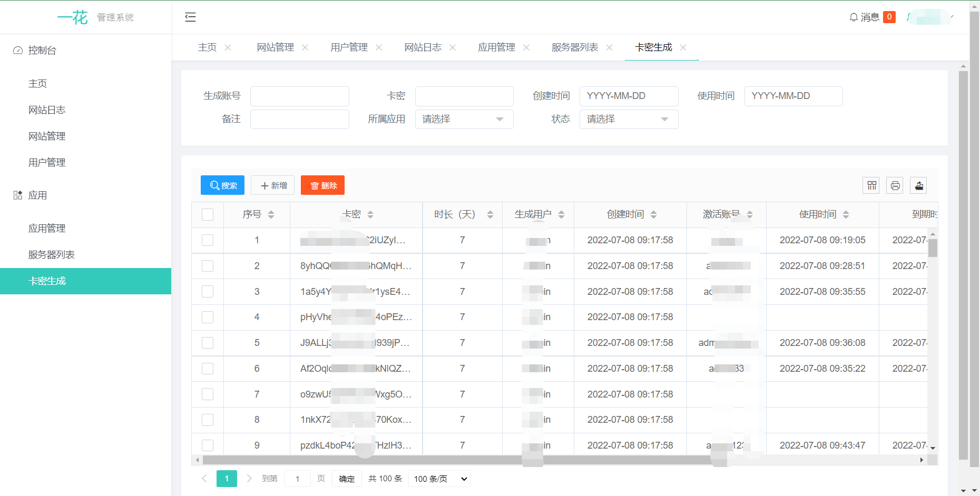Click the sort arrows beside 创建时间 header

[654, 214]
